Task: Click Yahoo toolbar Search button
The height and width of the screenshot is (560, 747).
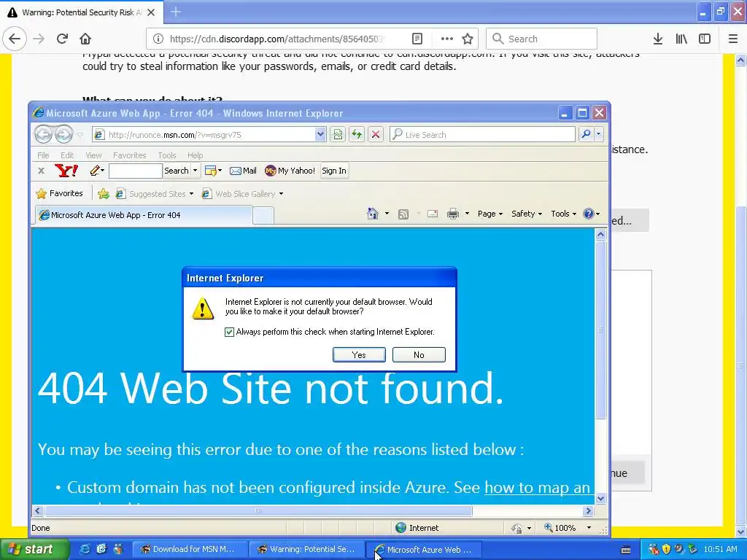Action: coord(177,171)
